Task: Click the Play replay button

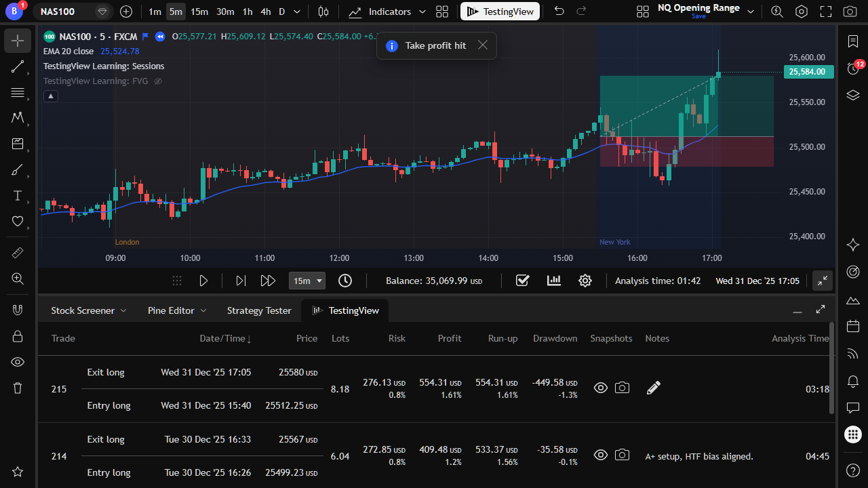Action: click(203, 281)
